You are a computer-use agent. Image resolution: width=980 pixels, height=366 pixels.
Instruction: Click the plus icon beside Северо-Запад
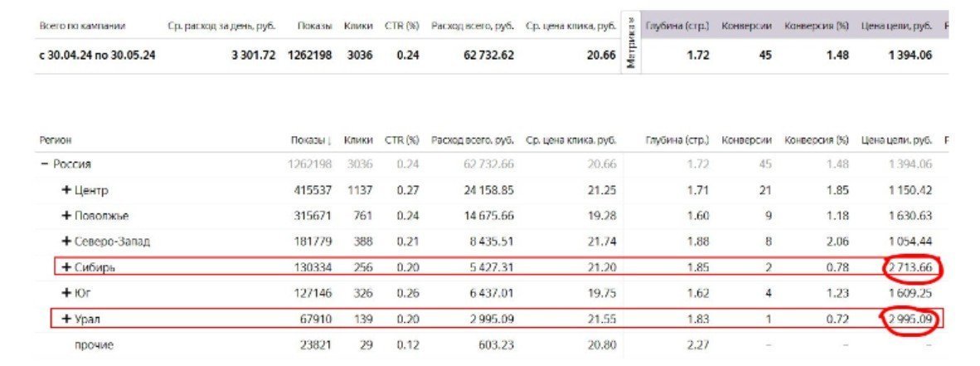66,242
